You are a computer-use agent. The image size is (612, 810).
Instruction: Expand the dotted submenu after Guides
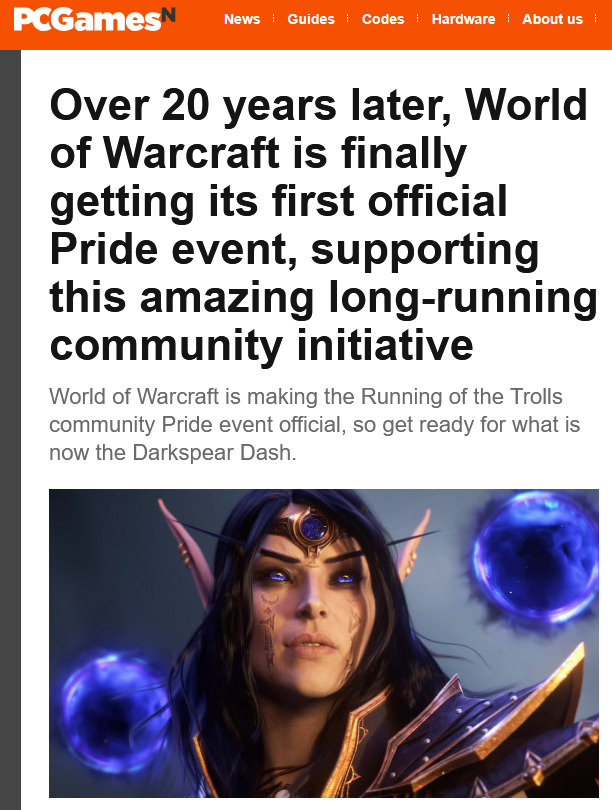pyautogui.click(x=348, y=19)
